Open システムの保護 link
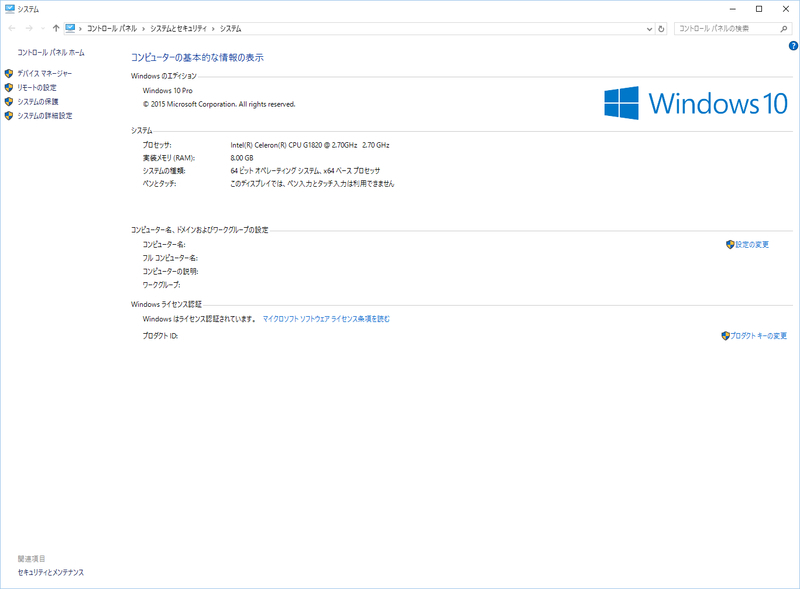Screen dimensions: 800x589 click(x=38, y=102)
